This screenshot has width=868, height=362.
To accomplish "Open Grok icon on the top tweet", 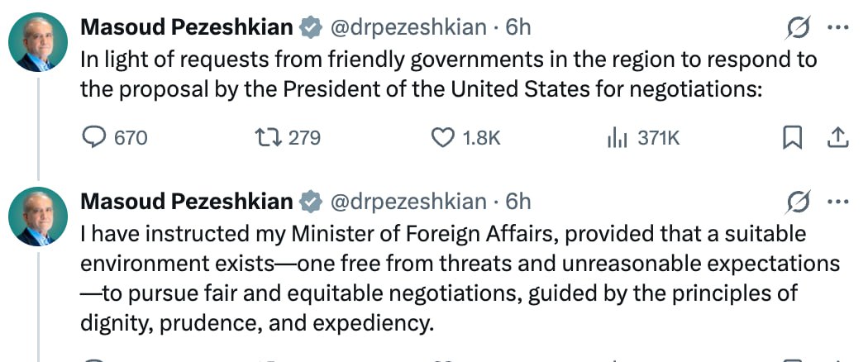I will (799, 29).
